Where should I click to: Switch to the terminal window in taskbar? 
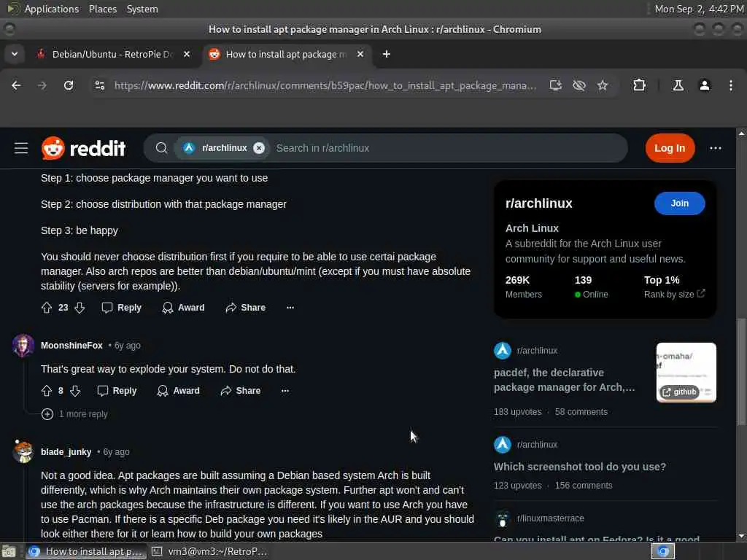[x=209, y=551]
